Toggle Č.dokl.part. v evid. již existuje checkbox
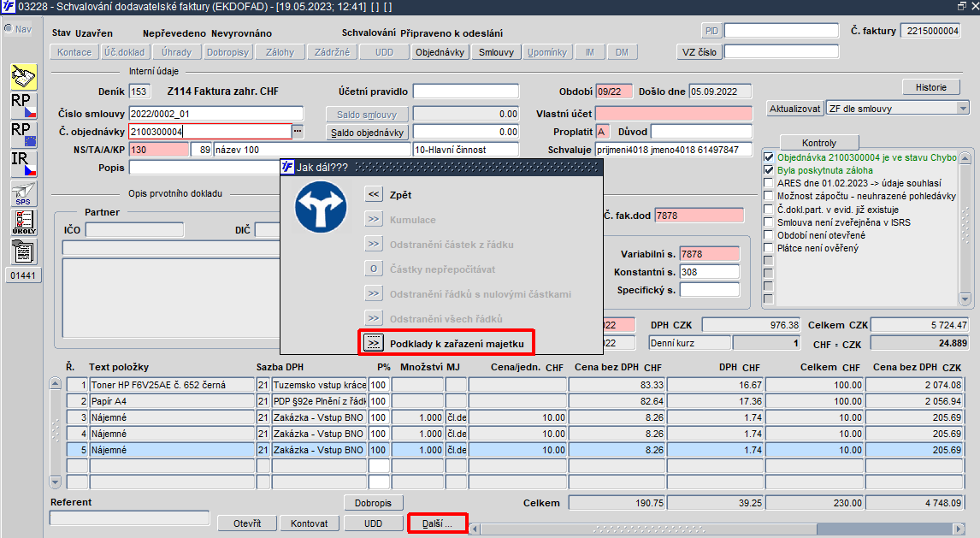This screenshot has width=980, height=538. [769, 210]
